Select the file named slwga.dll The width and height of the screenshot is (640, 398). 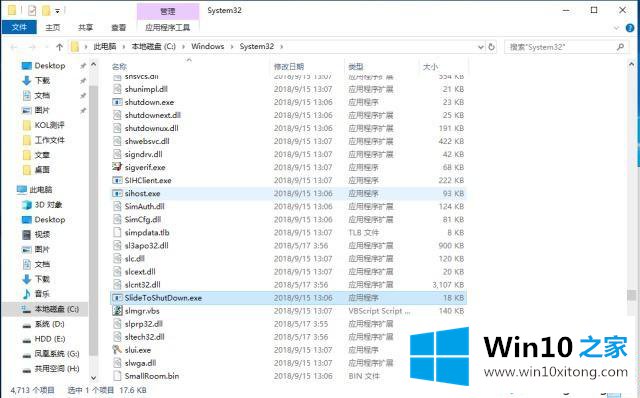[x=140, y=363]
